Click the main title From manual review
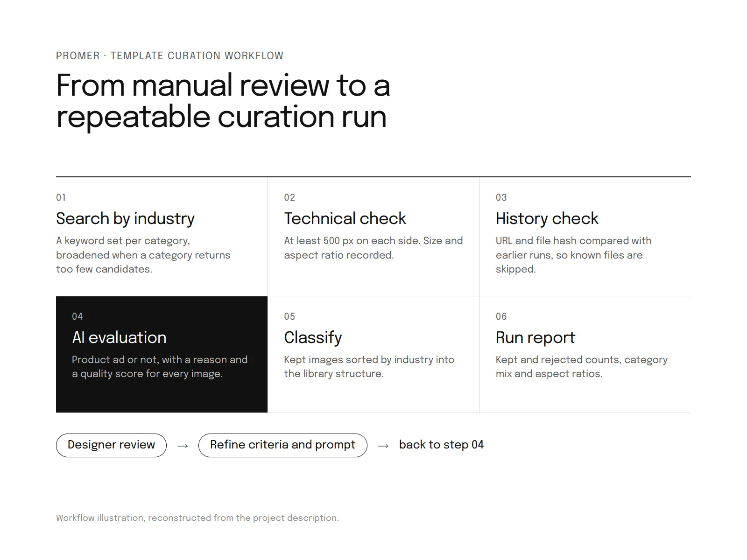This screenshot has height=560, width=747. (223, 101)
